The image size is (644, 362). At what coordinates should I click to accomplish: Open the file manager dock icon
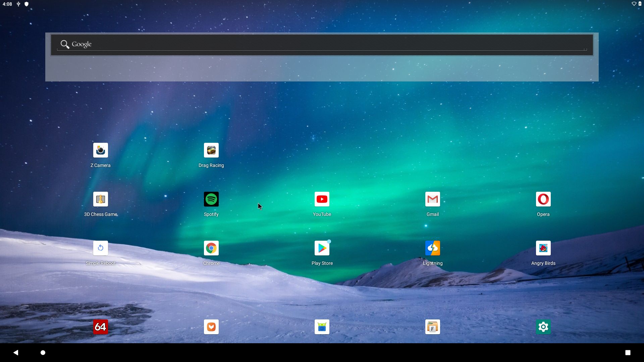(432, 327)
